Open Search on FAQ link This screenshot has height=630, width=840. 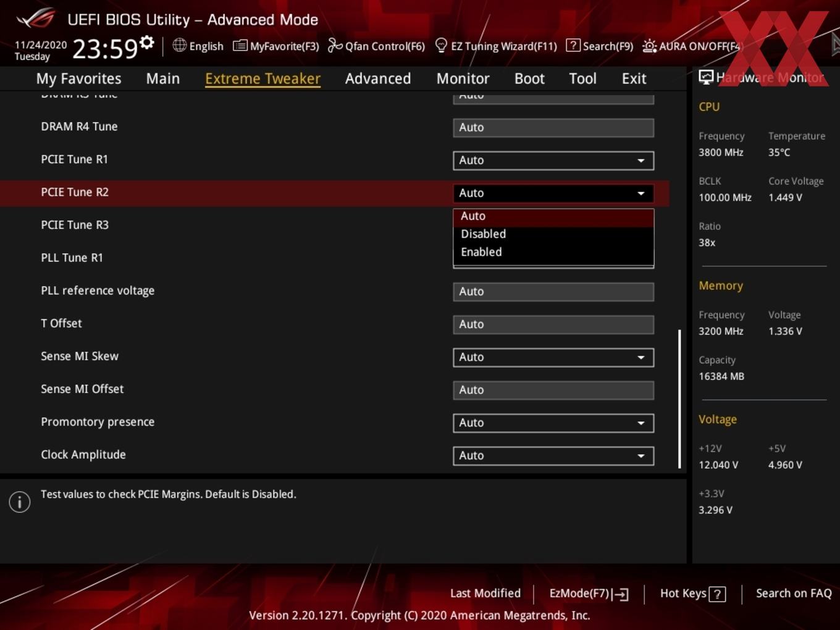click(x=794, y=593)
